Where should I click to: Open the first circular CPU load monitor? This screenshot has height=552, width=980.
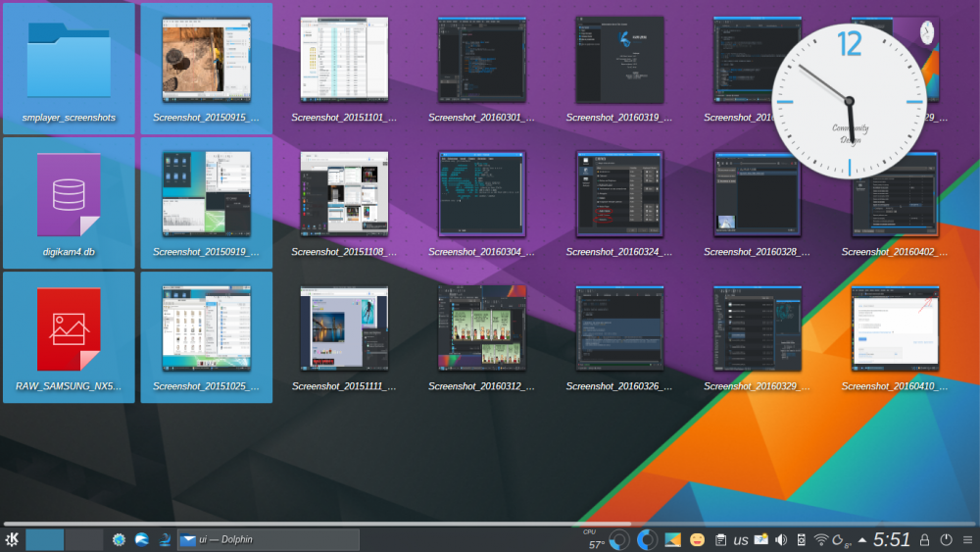619,539
